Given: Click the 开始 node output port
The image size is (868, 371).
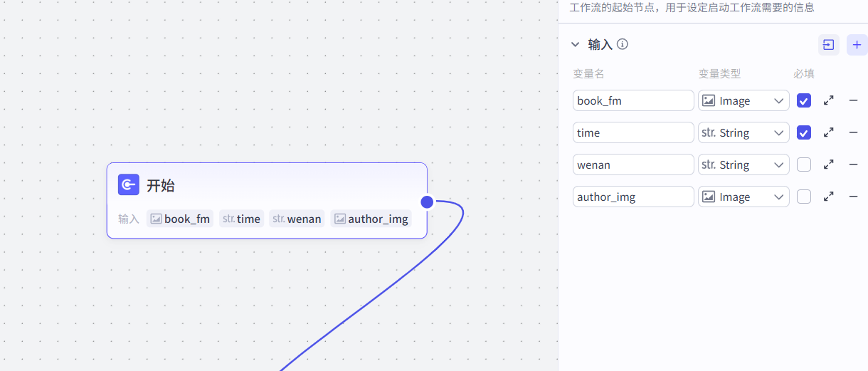Looking at the screenshot, I should (427, 202).
